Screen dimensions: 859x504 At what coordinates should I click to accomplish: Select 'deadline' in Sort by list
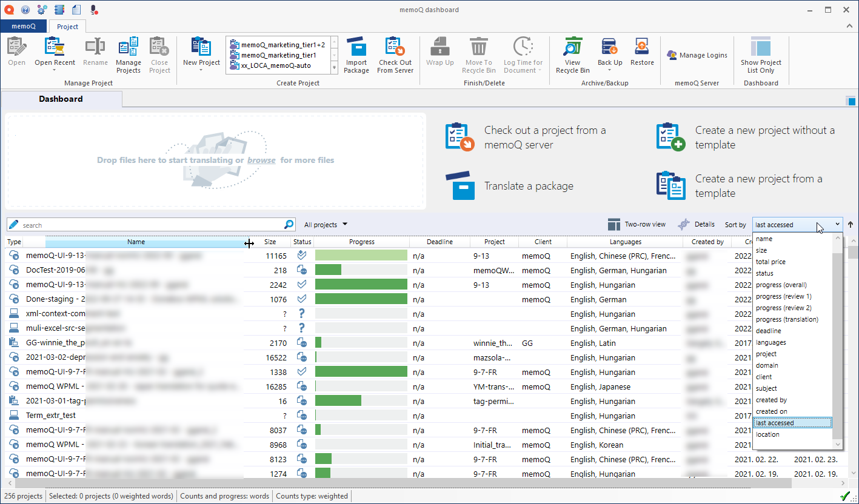click(768, 331)
